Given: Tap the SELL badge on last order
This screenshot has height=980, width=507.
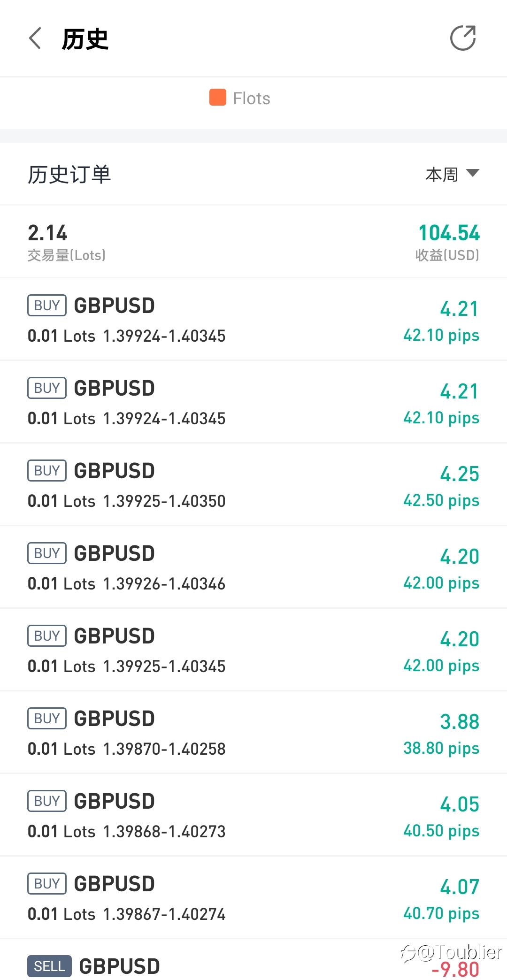Looking at the screenshot, I should 49,966.
